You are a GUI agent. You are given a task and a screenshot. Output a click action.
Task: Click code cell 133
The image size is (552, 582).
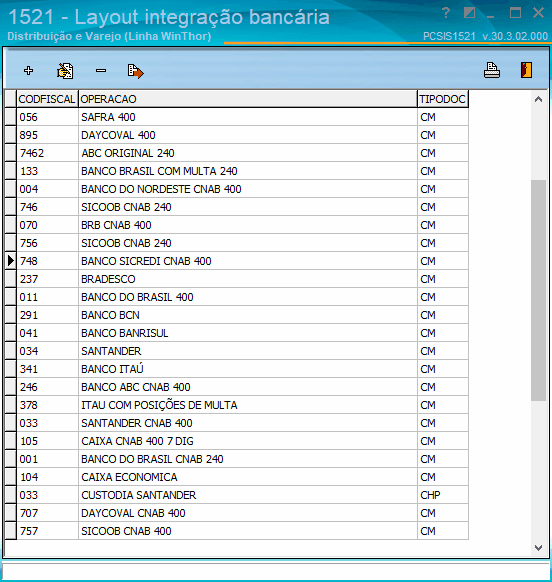[x=47, y=171]
